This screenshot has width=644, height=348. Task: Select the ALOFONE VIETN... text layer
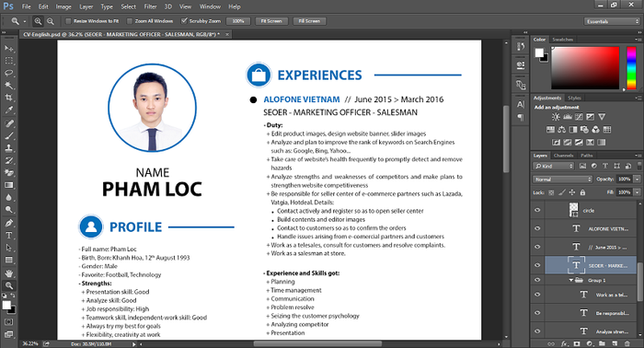pyautogui.click(x=591, y=228)
